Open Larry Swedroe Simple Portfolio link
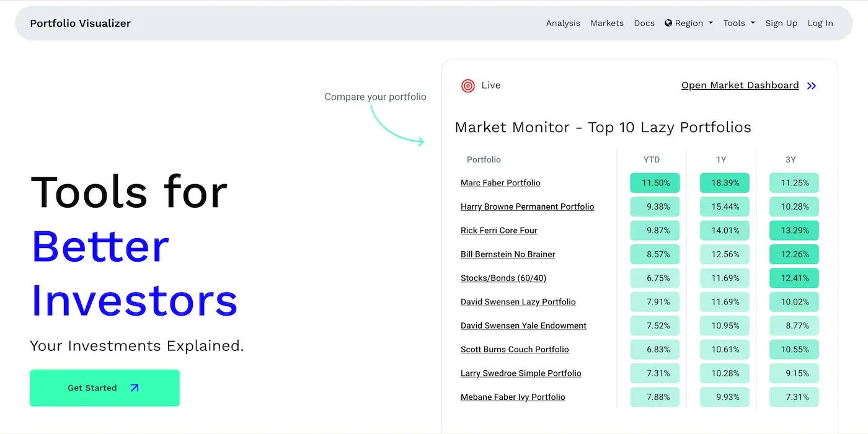Screen dimensions: 868x434 click(x=521, y=373)
